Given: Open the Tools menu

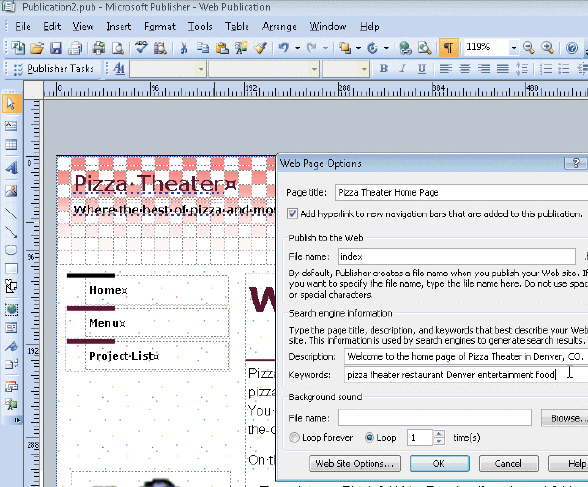Looking at the screenshot, I should (x=200, y=27).
